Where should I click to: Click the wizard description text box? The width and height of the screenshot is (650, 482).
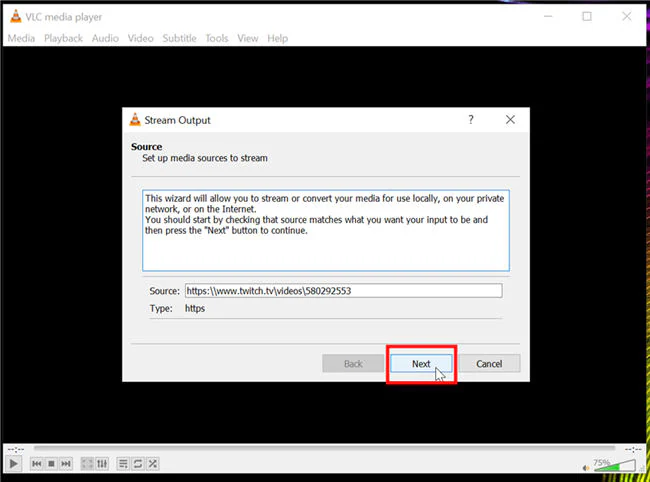coord(326,230)
